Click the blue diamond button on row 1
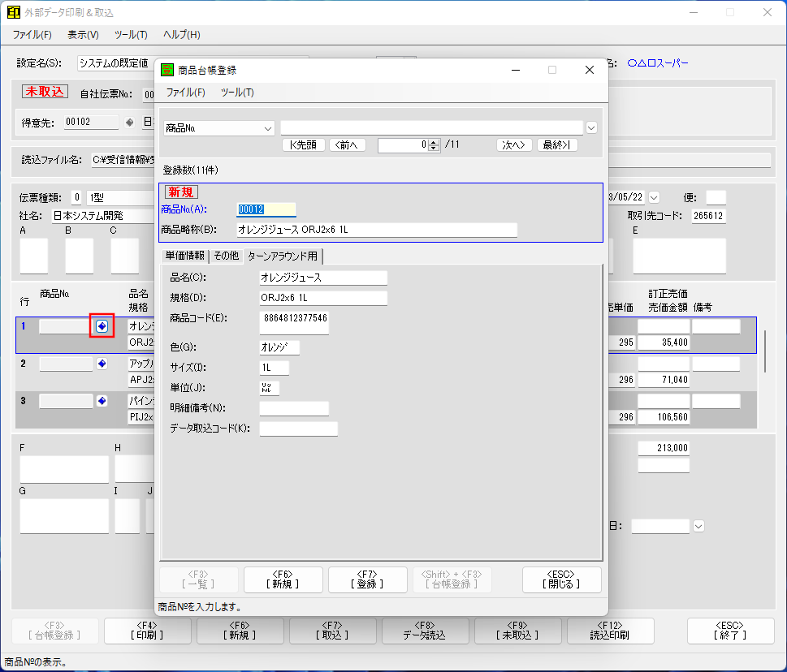The image size is (787, 672). pyautogui.click(x=102, y=326)
